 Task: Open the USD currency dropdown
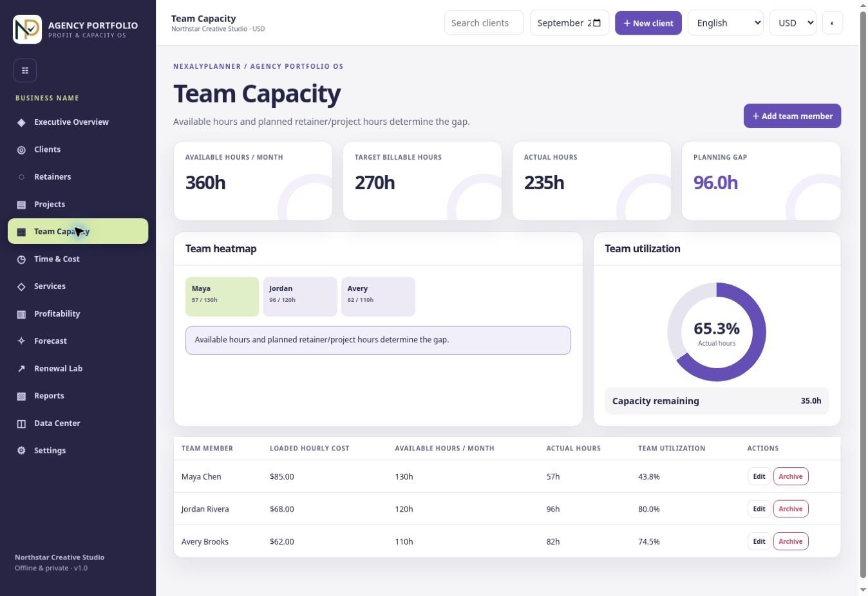click(793, 23)
